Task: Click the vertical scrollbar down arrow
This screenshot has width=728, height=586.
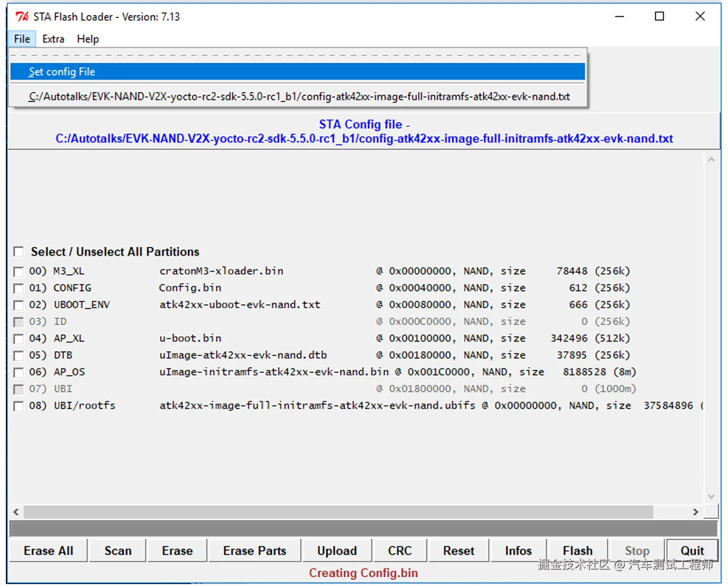Action: click(x=711, y=496)
